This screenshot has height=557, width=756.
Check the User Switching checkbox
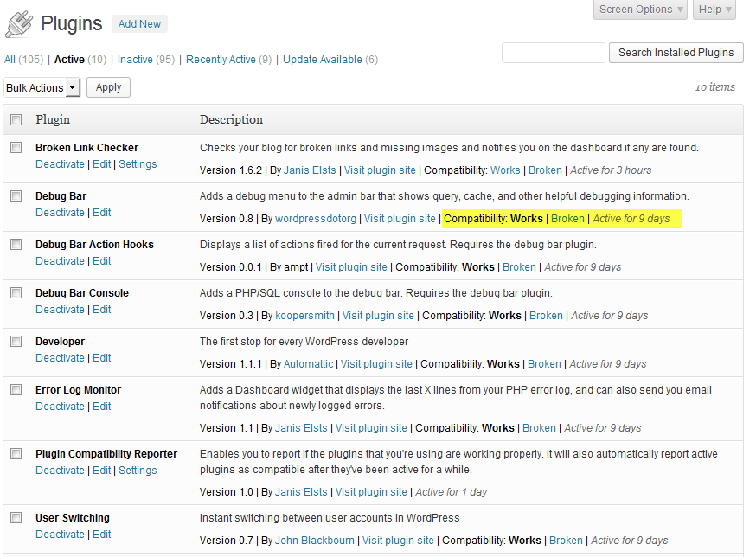(x=16, y=517)
